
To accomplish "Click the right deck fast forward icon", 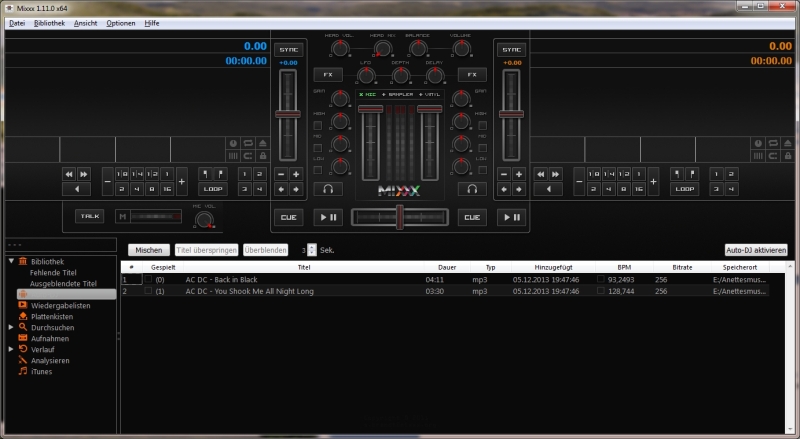I will click(554, 173).
